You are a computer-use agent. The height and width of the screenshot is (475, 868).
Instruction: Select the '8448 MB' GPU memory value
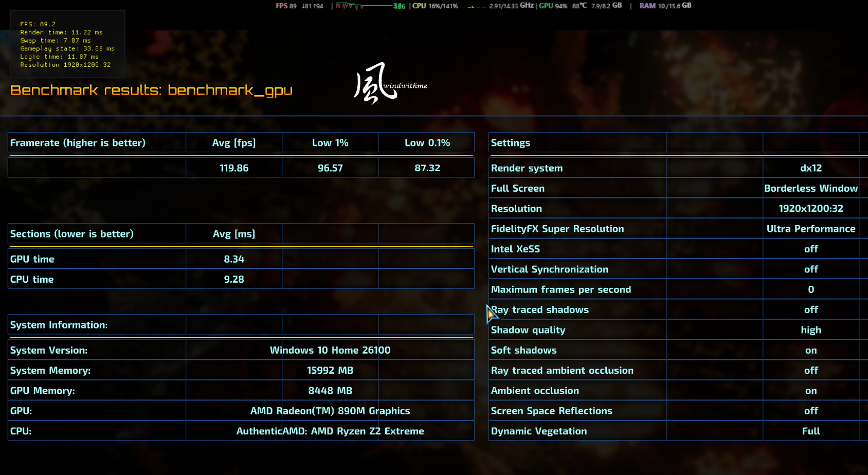coord(330,391)
